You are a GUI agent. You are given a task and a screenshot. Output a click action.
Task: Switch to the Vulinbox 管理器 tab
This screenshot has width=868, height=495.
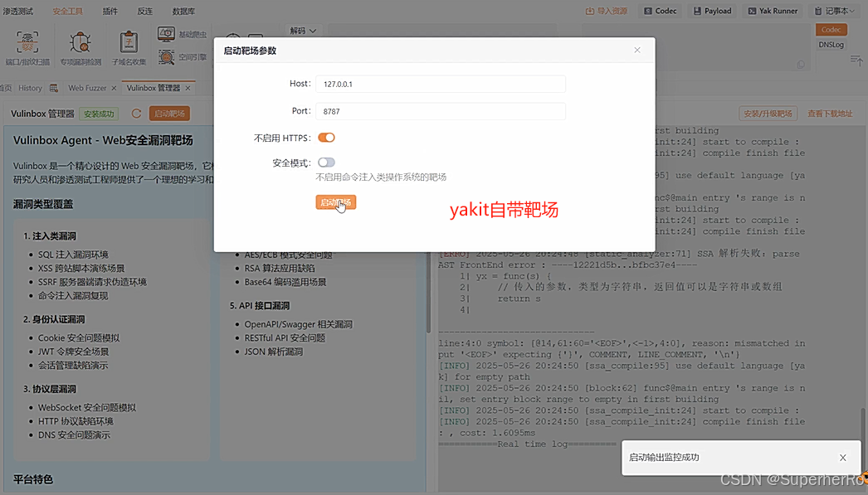[154, 88]
